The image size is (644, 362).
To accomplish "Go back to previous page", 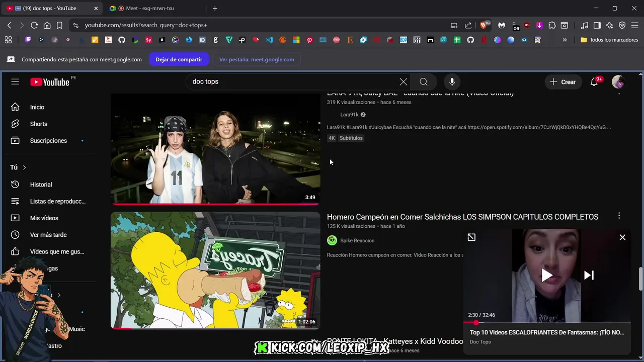I will click(9, 25).
